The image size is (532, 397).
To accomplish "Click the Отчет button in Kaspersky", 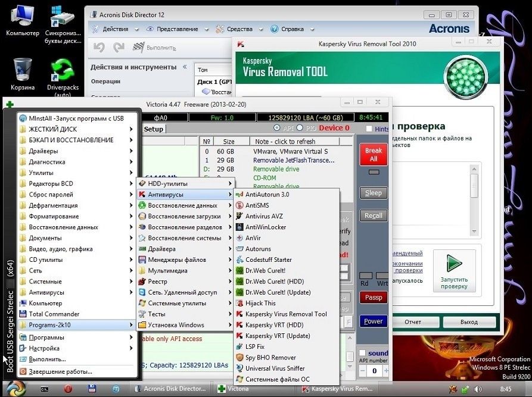I will click(413, 322).
